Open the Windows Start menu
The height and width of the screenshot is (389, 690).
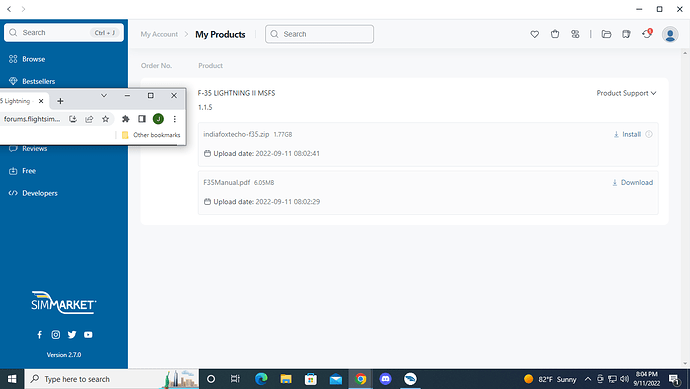click(12, 379)
